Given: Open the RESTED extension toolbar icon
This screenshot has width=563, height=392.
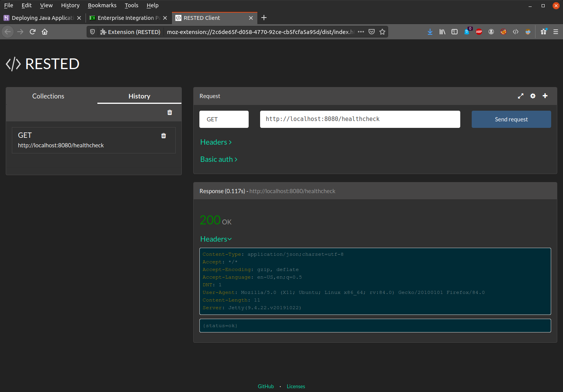Looking at the screenshot, I should tap(516, 32).
